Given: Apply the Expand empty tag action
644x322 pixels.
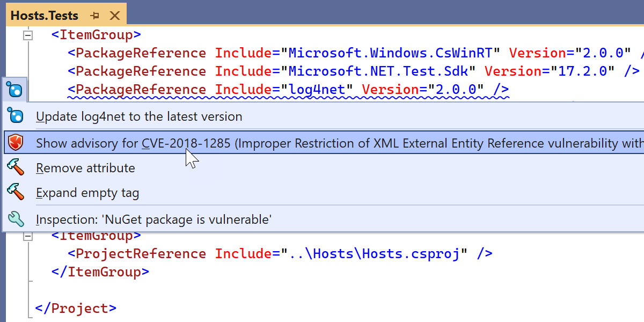Looking at the screenshot, I should point(87,193).
